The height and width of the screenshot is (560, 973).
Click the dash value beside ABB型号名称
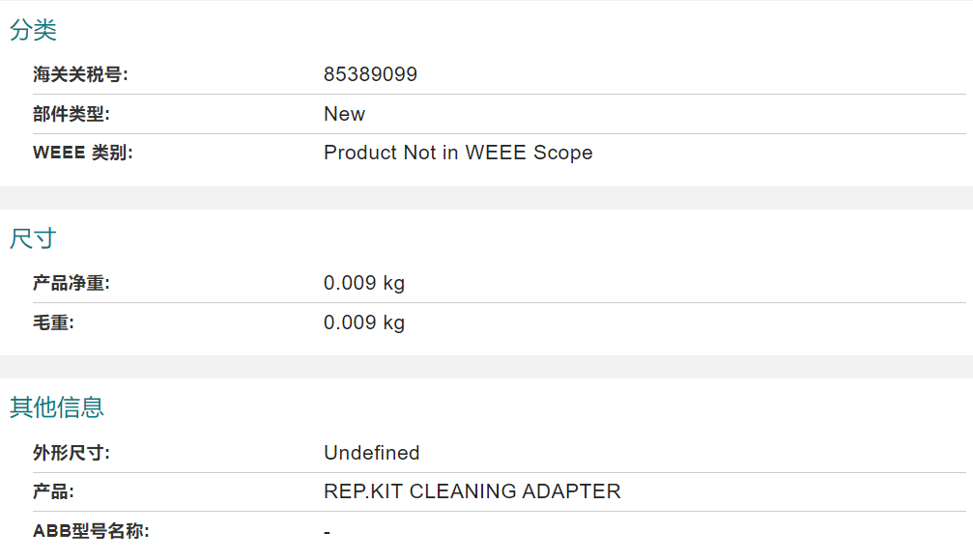327,533
